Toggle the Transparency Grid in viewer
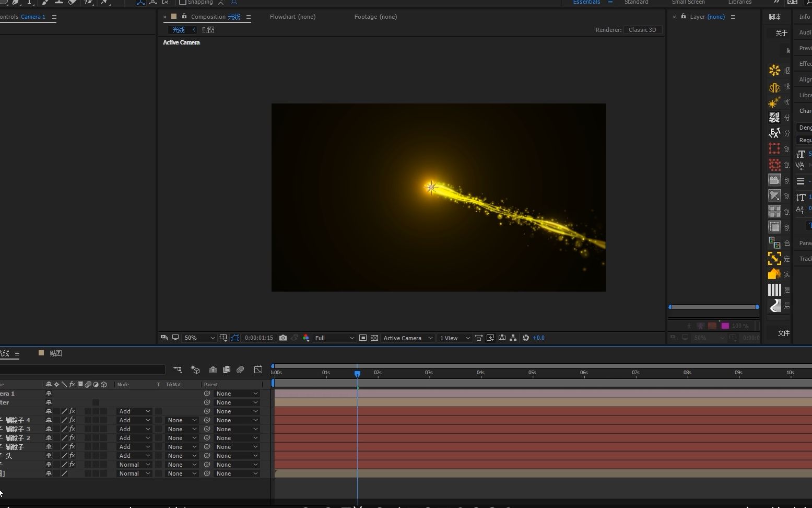 pyautogui.click(x=374, y=338)
